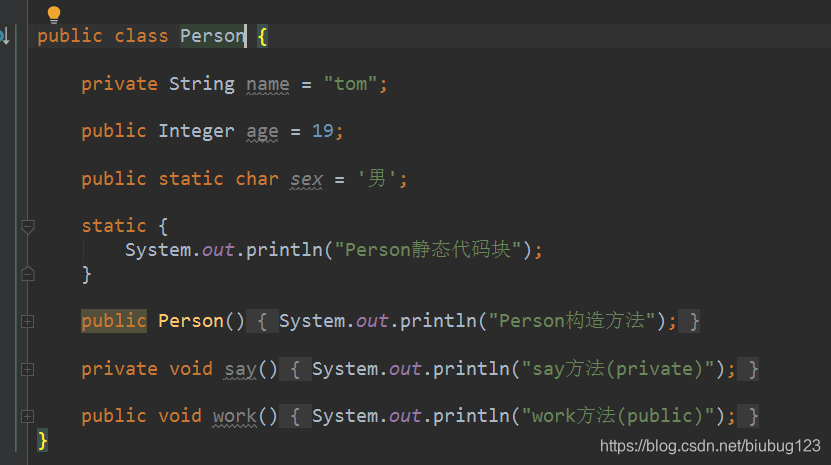Image resolution: width=831 pixels, height=465 pixels.
Task: Click the 'static' keyword of the static block
Action: pos(114,226)
